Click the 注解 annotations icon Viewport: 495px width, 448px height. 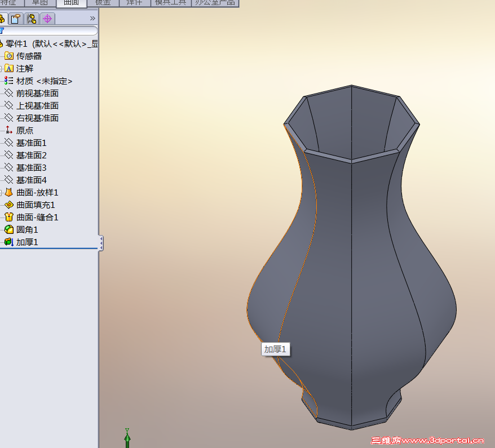click(9, 68)
